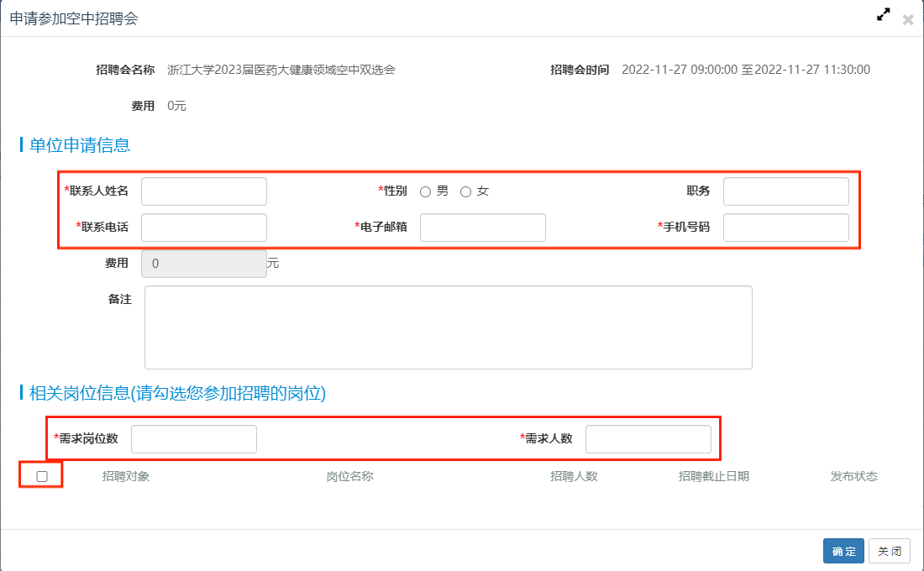Click the 招聘截止日期 column header
Viewport: 924px width, 571px height.
(x=713, y=476)
